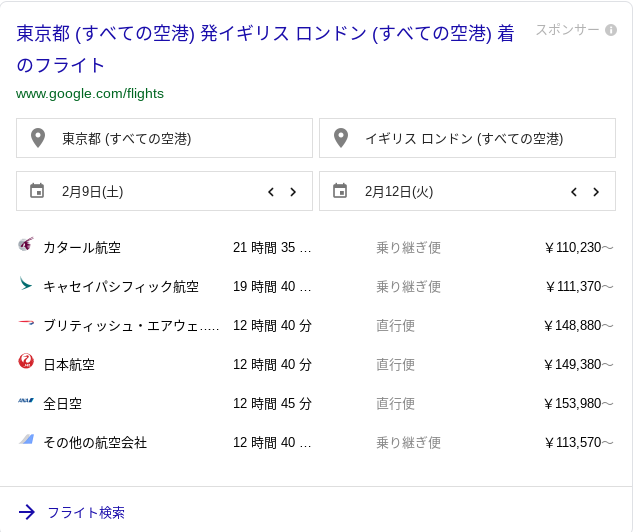Click 直行便 label in 全日空 row

[395, 404]
